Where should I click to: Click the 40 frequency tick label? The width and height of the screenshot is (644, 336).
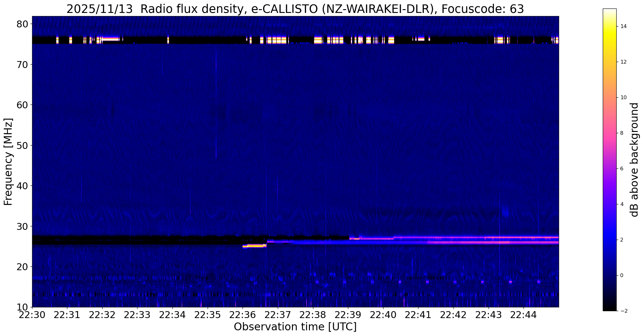pyautogui.click(x=22, y=186)
